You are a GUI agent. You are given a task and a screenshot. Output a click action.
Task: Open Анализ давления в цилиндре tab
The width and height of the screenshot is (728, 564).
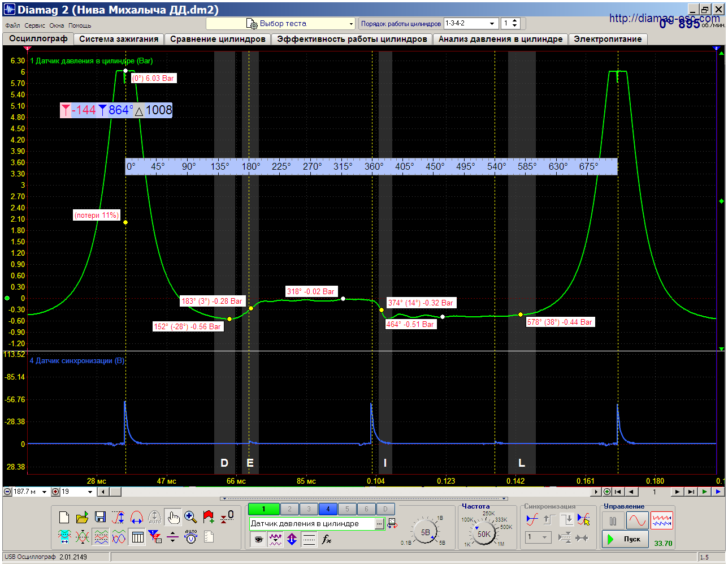(x=500, y=39)
